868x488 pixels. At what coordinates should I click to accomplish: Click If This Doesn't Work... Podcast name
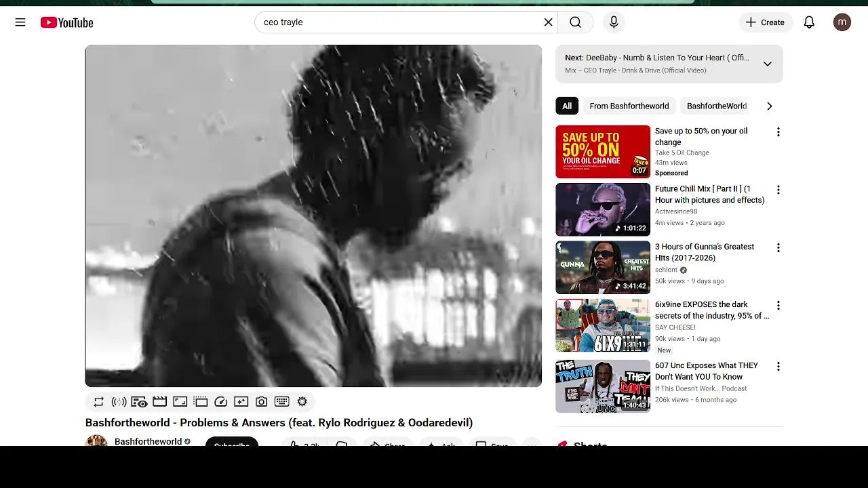tap(701, 388)
